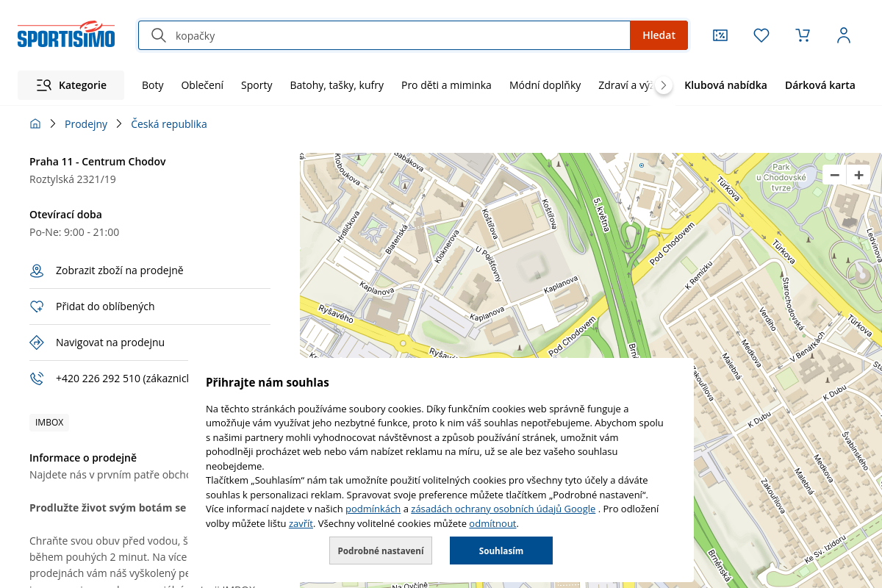Open Podrobné nastavení cookie settings

pos(381,551)
